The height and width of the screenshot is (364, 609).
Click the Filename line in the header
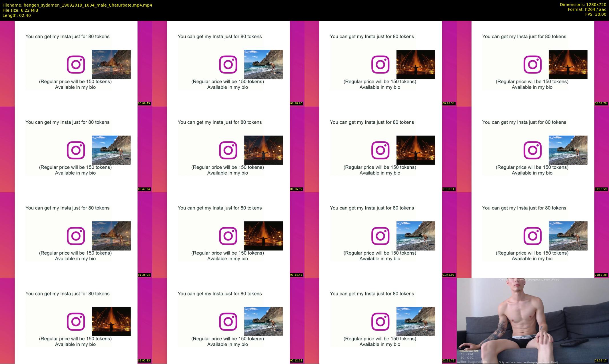(77, 5)
